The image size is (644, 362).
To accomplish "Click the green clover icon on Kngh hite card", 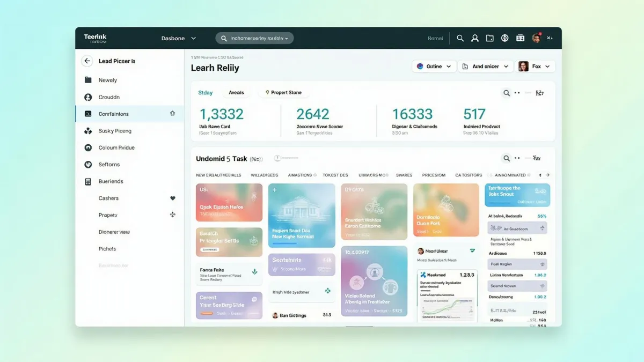I will pyautogui.click(x=327, y=291).
